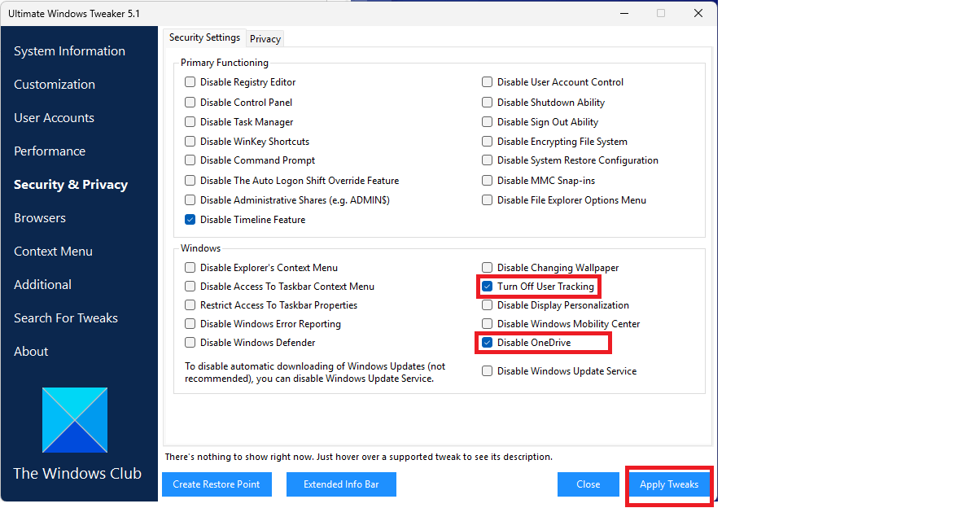
Task: Enable the Disable Registry Editor checkbox
Action: [x=190, y=82]
